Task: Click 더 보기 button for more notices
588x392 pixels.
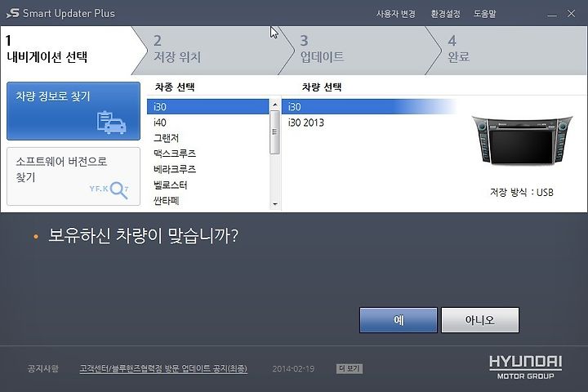Action: click(x=350, y=369)
